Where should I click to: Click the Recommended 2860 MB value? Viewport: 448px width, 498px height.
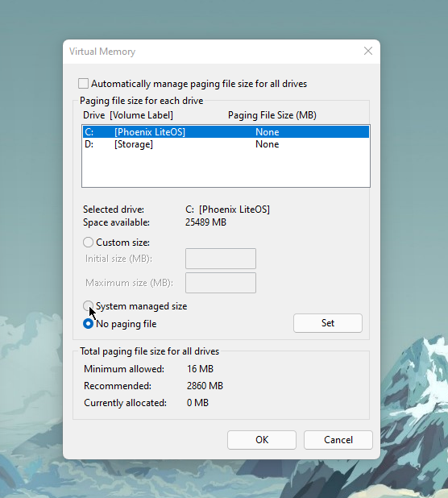point(205,385)
